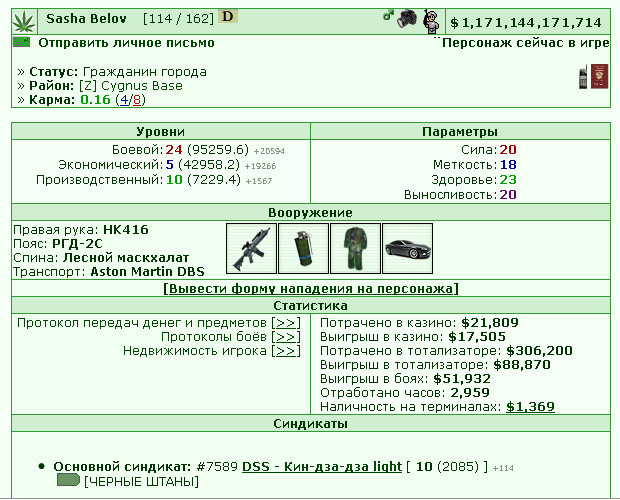Click the D badge next to level
620x500 pixels.
[228, 17]
